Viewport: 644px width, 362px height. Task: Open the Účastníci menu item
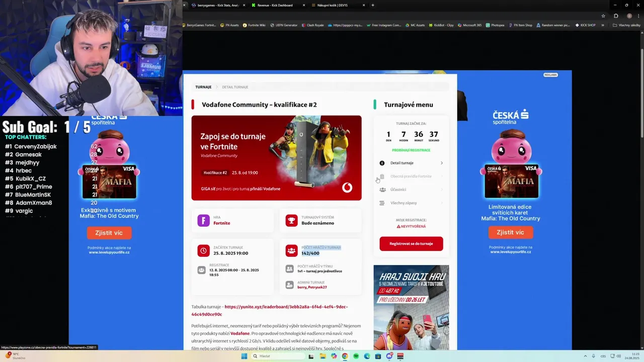pyautogui.click(x=411, y=190)
